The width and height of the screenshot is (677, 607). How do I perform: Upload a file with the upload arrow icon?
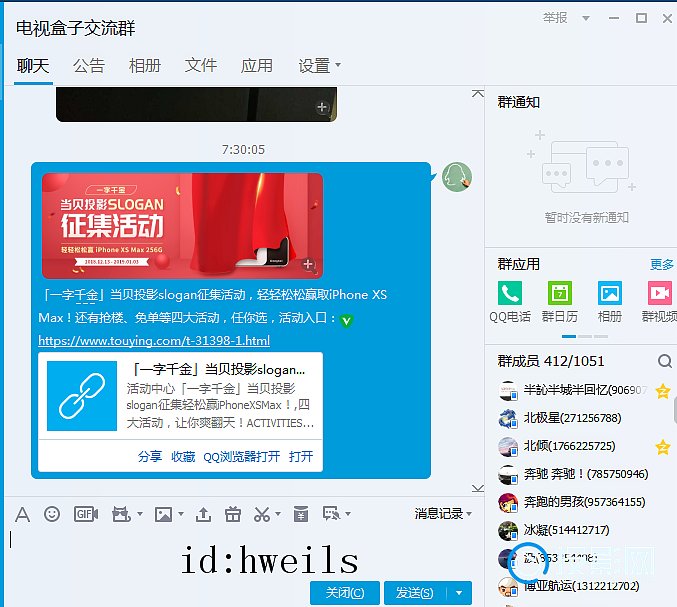[203, 514]
